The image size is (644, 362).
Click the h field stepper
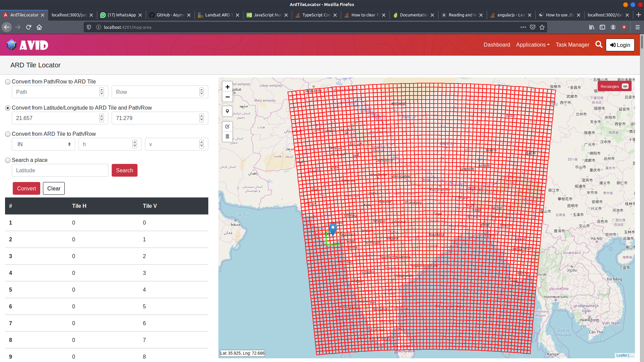click(x=135, y=144)
